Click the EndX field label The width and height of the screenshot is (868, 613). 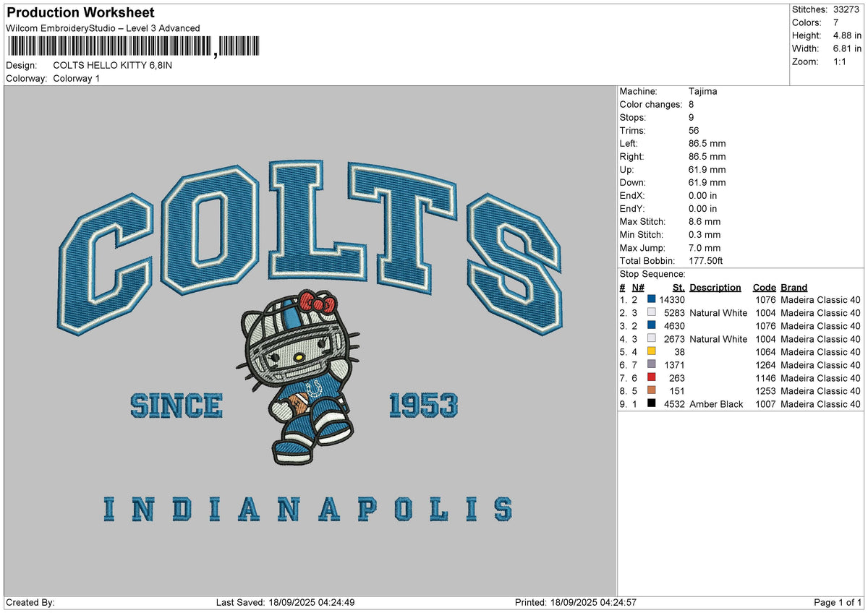(x=632, y=196)
